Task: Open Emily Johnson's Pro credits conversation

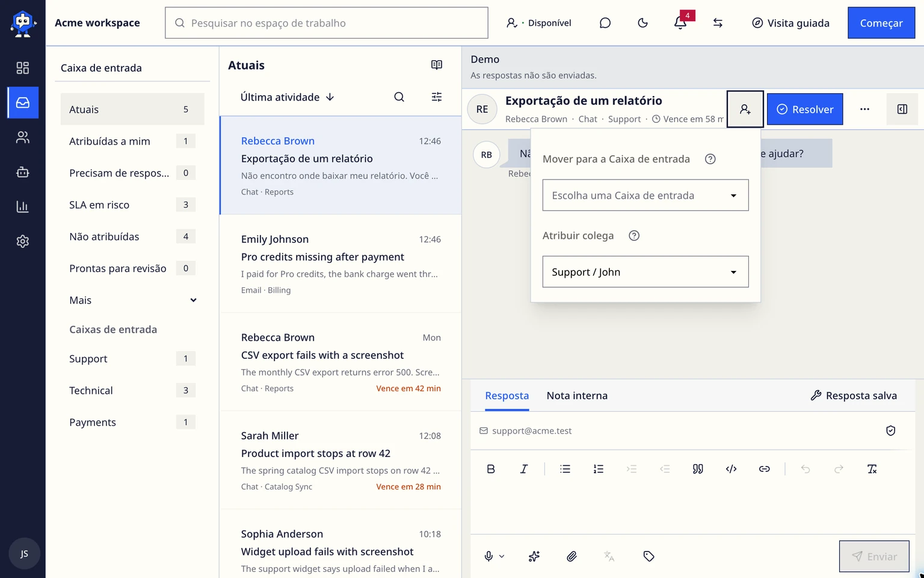Action: (x=340, y=264)
